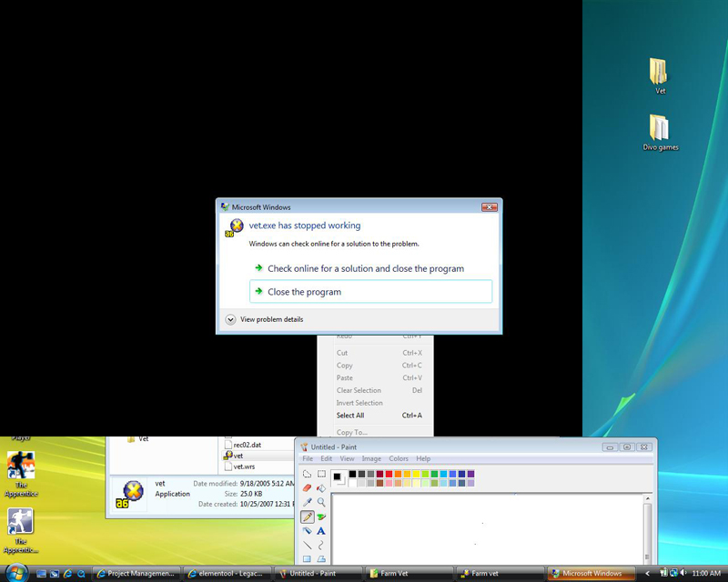Image resolution: width=728 pixels, height=582 pixels.
Task: Pick the purple color swatch in Paint
Action: coord(470,474)
